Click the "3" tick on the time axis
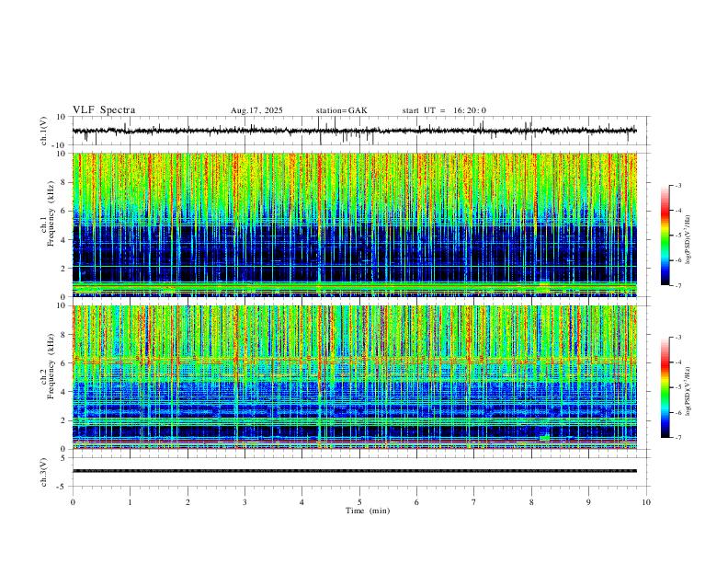The image size is (728, 563). [245, 502]
